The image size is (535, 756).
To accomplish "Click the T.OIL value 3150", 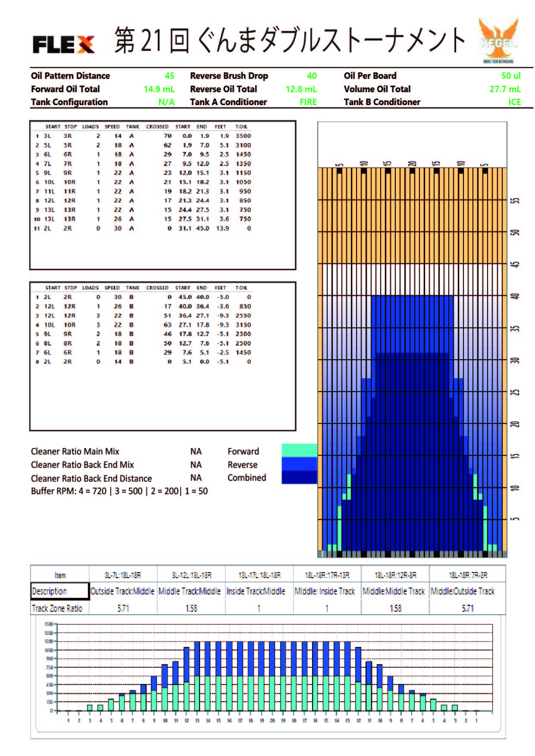I will click(243, 325).
